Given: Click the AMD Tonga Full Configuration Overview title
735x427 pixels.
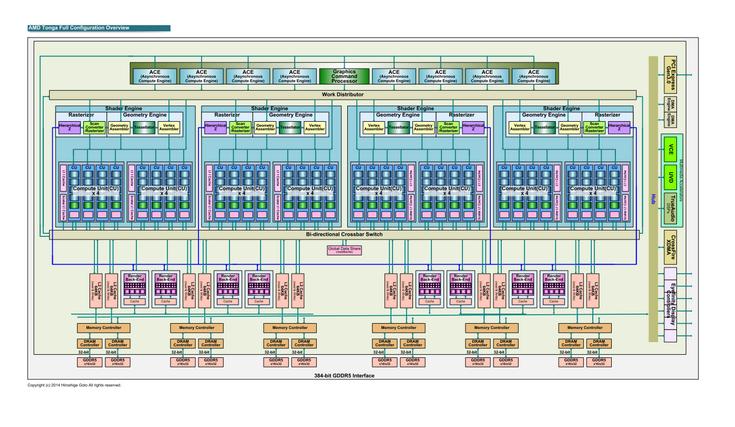Looking at the screenshot, I should (x=79, y=28).
